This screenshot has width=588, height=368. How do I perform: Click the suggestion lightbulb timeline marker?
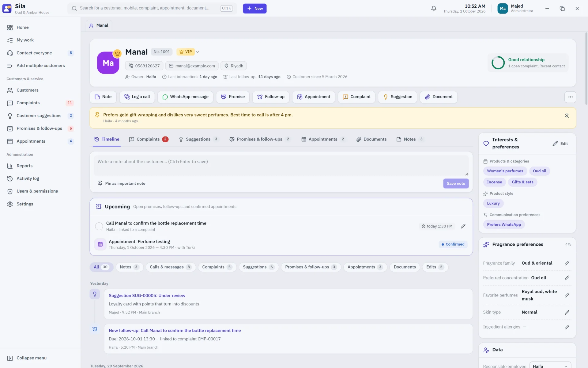pyautogui.click(x=95, y=294)
